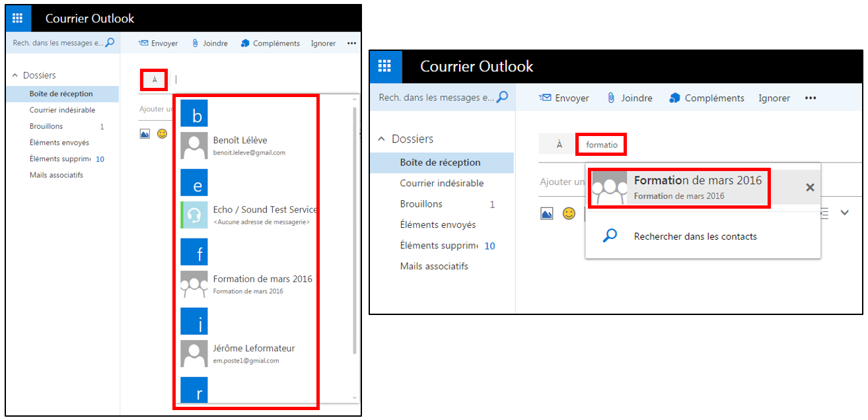Open app launcher grid in right window
Screen dimensions: 868x420
click(x=386, y=67)
